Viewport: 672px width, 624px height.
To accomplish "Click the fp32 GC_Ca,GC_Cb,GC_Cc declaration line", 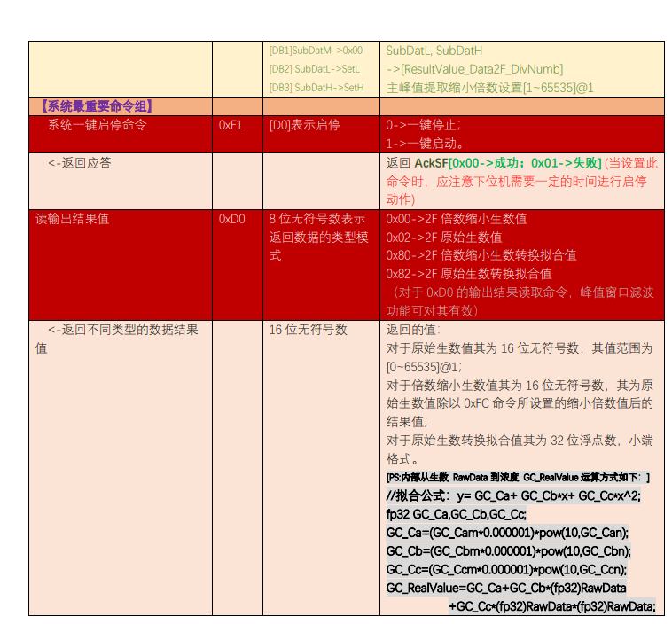I will 456,515.
